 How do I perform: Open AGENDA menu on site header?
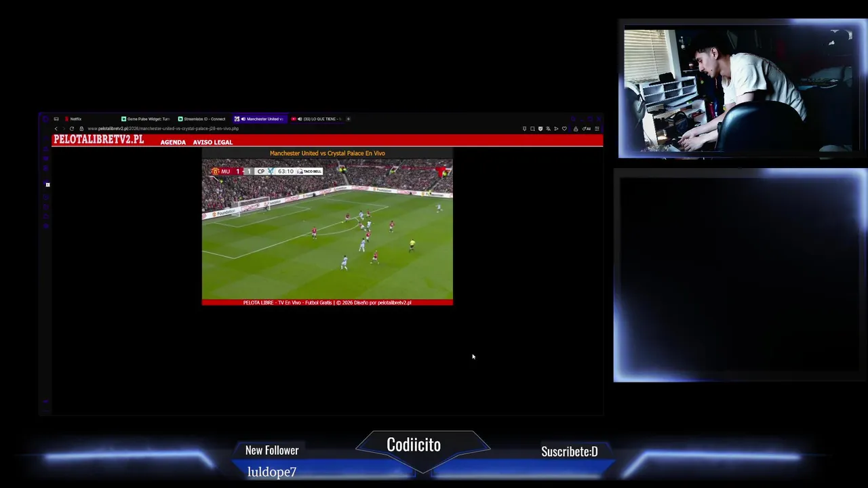[x=173, y=142]
